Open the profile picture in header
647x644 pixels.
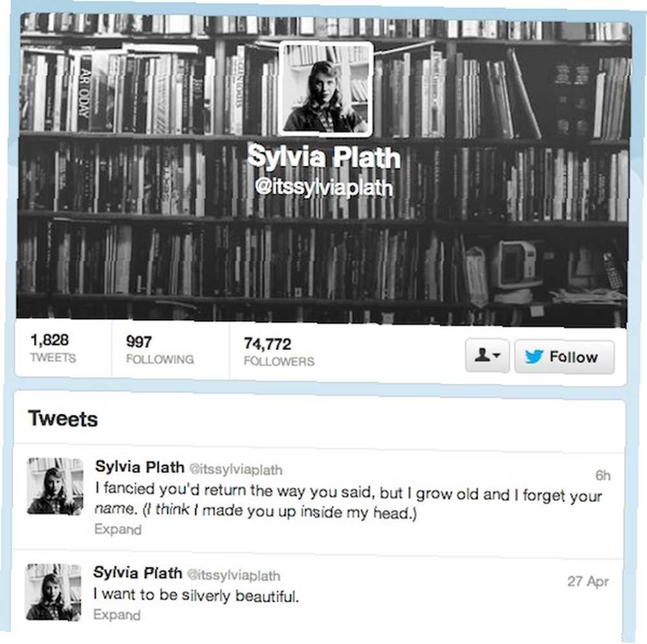[325, 89]
